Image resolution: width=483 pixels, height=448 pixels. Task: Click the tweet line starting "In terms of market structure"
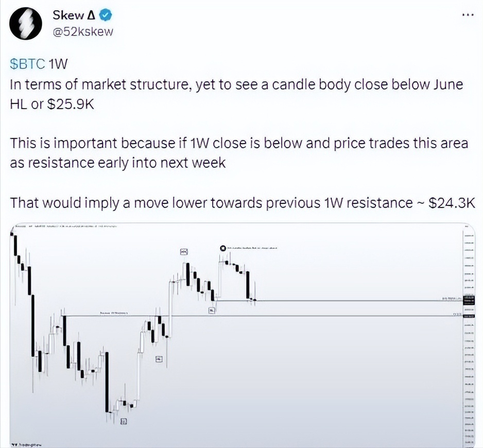pos(236,85)
